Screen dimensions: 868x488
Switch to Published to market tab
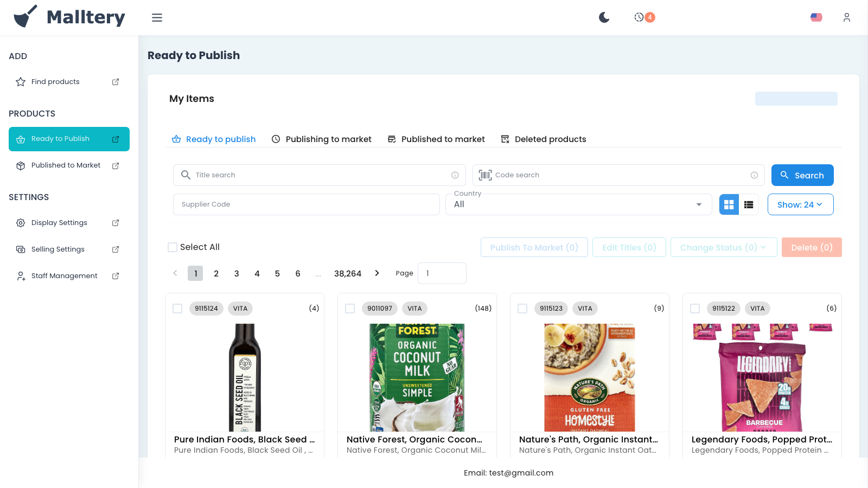[x=436, y=139]
